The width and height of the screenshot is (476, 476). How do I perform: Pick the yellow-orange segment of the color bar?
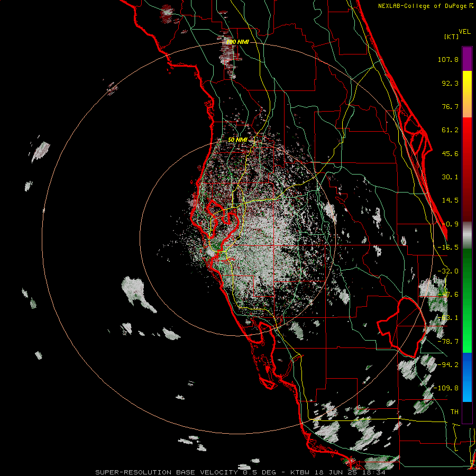467,94
